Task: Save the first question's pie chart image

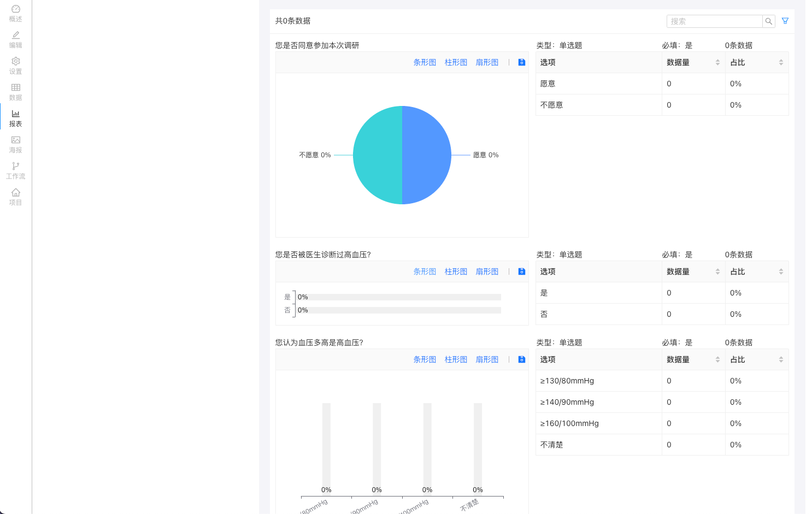Action: coord(522,62)
